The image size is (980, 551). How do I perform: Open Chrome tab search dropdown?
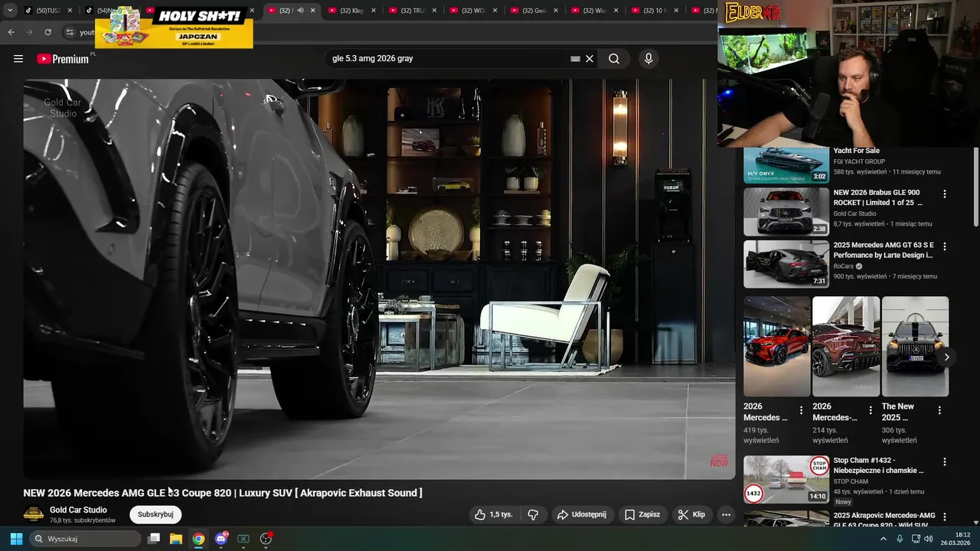10,11
